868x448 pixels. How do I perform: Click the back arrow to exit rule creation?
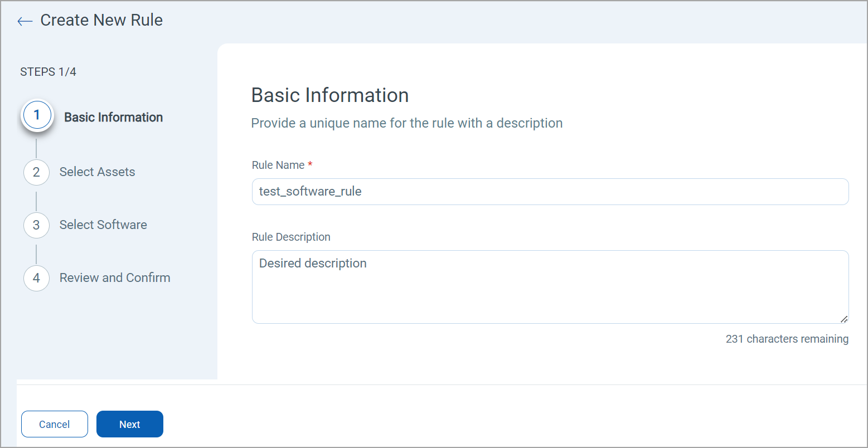(x=25, y=21)
